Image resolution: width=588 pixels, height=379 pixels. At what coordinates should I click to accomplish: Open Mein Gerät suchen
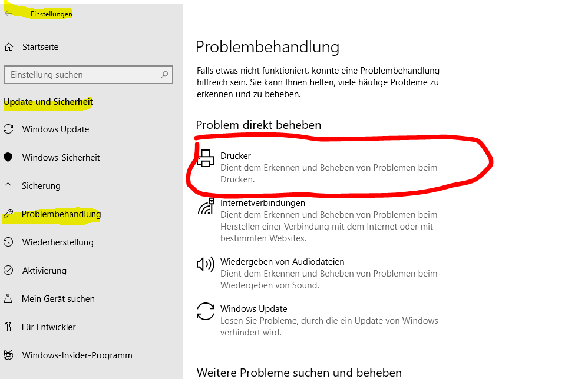[x=58, y=299]
